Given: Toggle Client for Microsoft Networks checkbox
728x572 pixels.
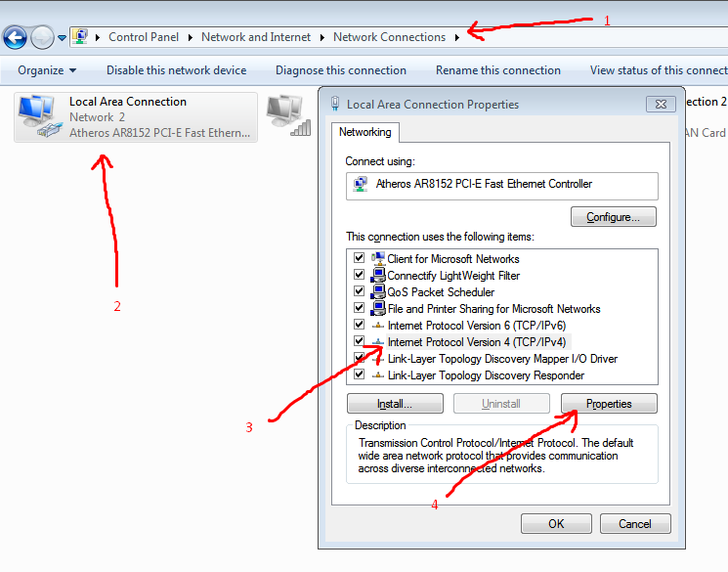Looking at the screenshot, I should (359, 257).
